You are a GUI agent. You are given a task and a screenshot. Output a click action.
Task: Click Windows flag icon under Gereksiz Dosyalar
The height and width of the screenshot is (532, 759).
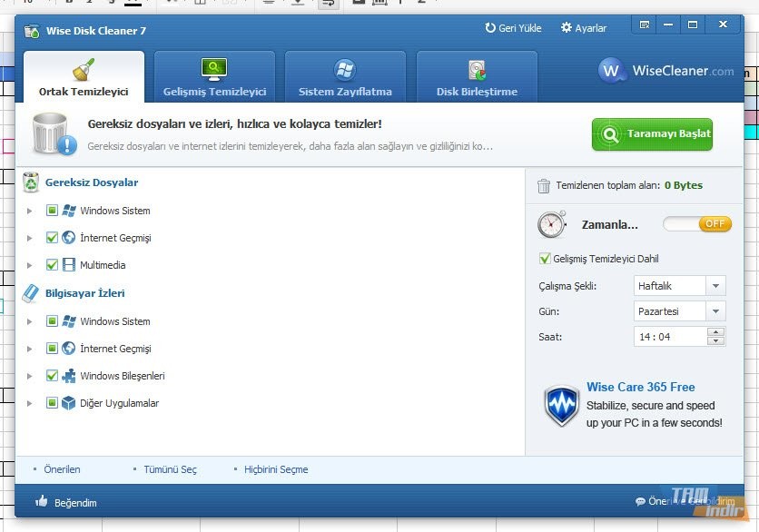pos(69,210)
